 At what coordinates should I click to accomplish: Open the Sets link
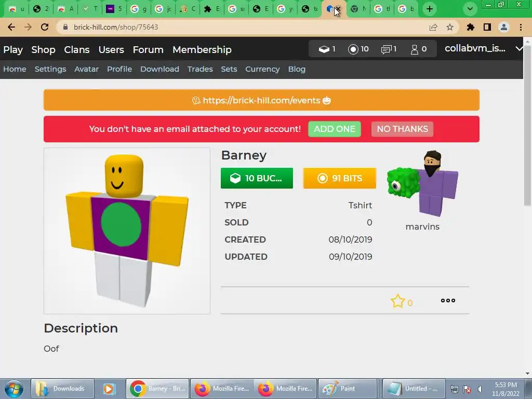tap(229, 69)
